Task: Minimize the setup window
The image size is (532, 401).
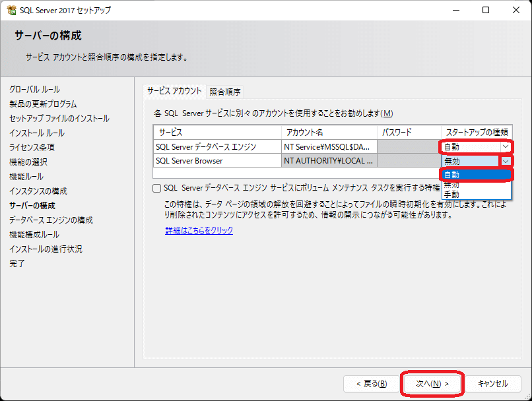Action: tap(455, 11)
